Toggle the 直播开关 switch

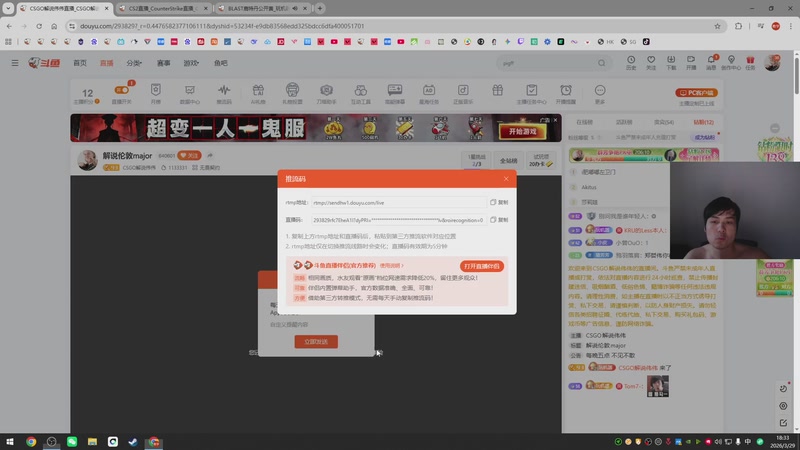pyautogui.click(x=121, y=90)
